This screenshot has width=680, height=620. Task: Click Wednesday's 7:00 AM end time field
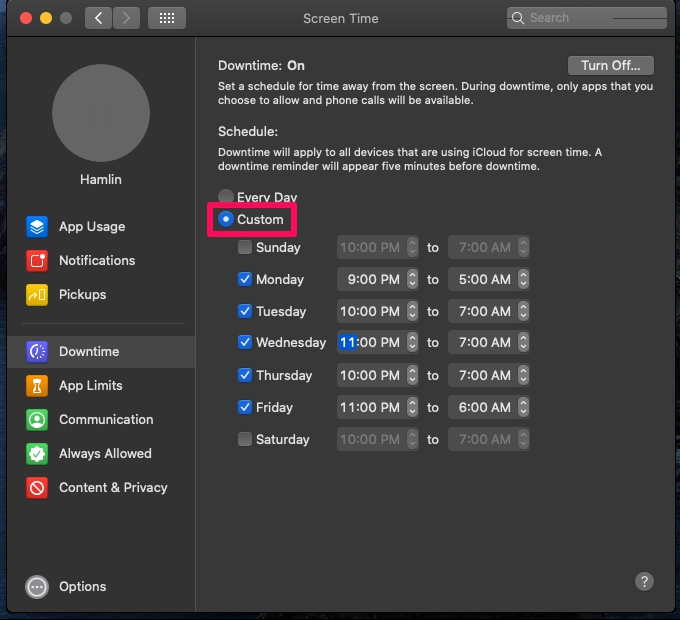[483, 343]
